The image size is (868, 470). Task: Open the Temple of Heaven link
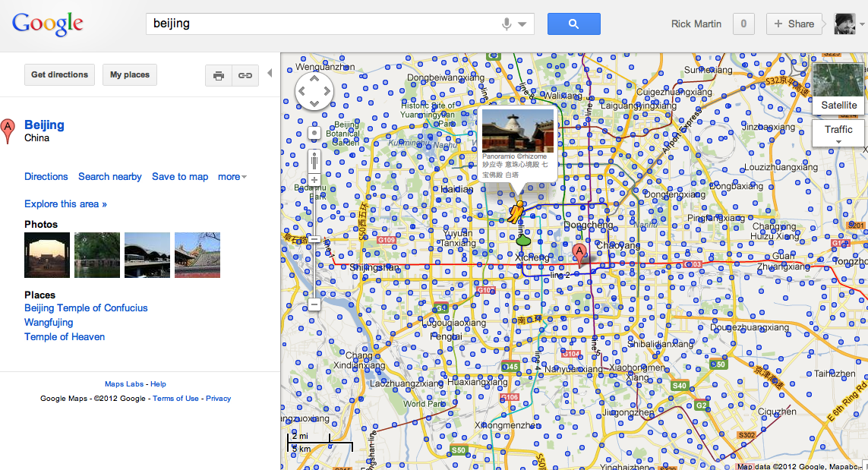coord(65,336)
